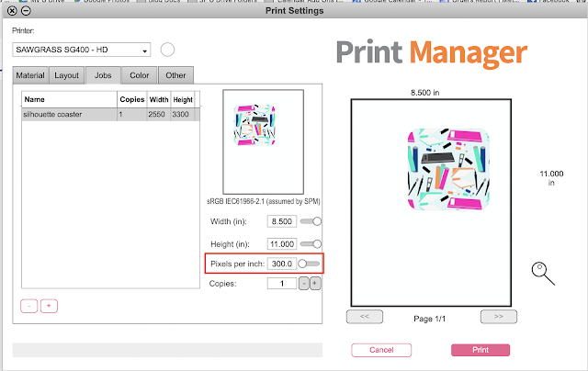The image size is (588, 371).
Task: Click the Copies input field
Action: tap(282, 284)
